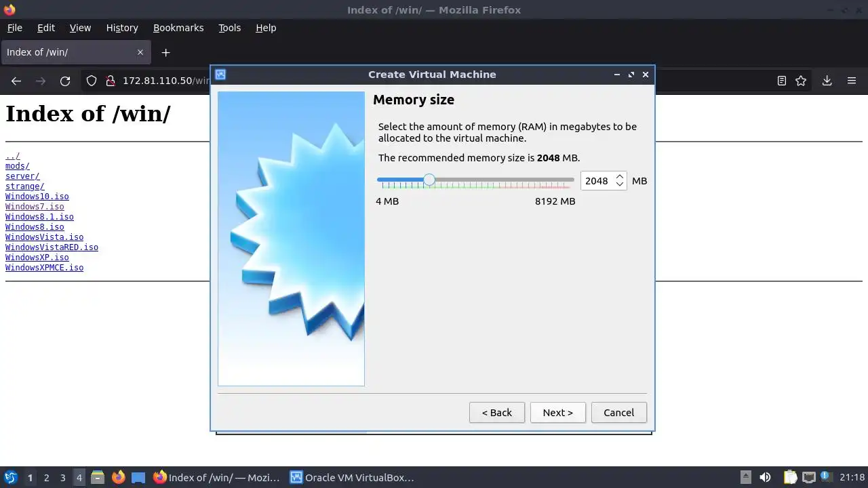Switch to workspace 2

[x=46, y=477]
